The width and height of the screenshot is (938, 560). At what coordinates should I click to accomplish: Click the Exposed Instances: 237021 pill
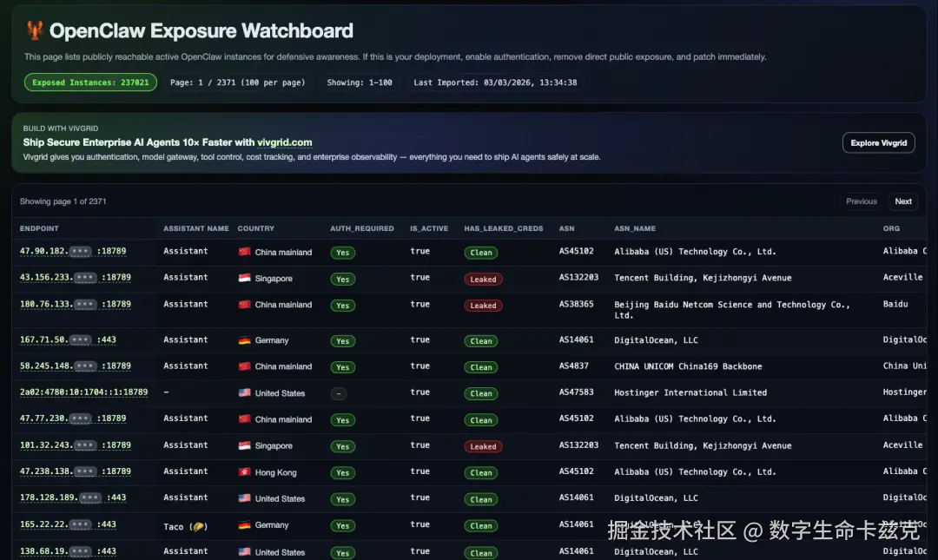point(90,82)
